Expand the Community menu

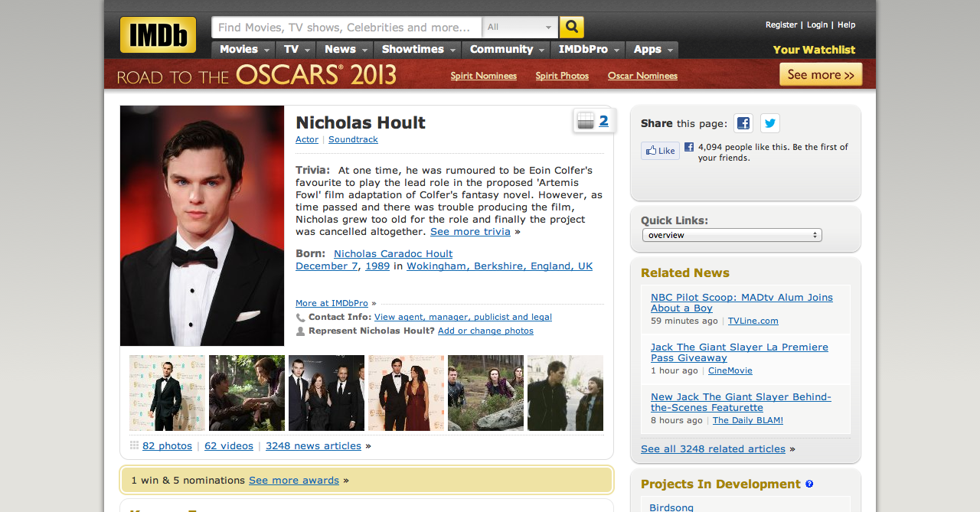coord(506,50)
